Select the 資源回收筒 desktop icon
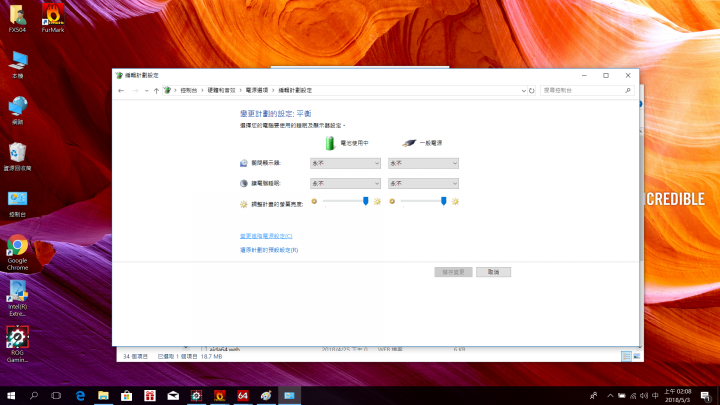The width and height of the screenshot is (720, 405). click(x=17, y=157)
